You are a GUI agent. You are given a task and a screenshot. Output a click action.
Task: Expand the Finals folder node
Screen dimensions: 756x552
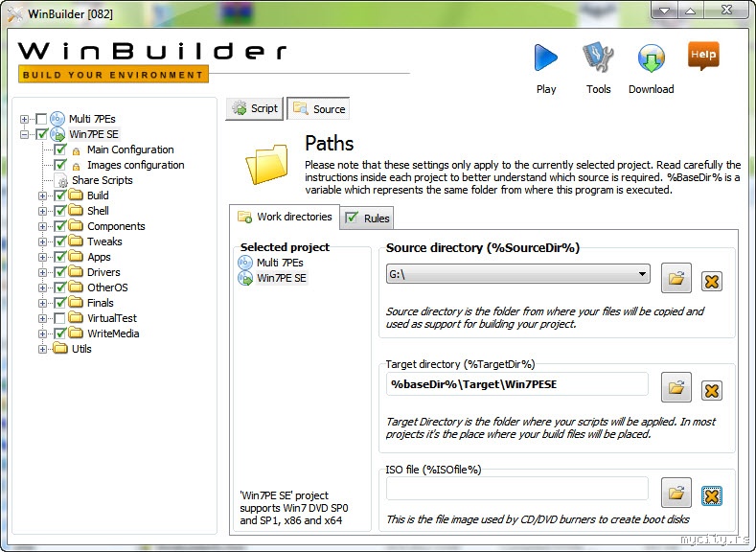[42, 303]
